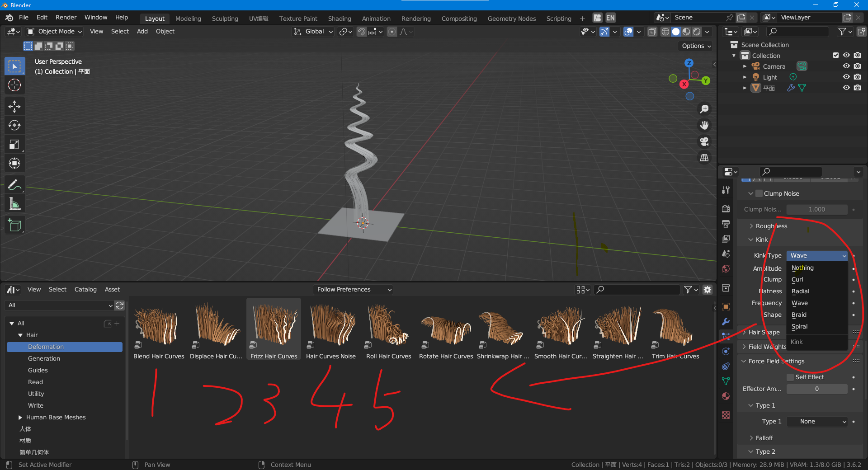The height and width of the screenshot is (470, 868).
Task: Activate the Transform tool
Action: [x=14, y=163]
